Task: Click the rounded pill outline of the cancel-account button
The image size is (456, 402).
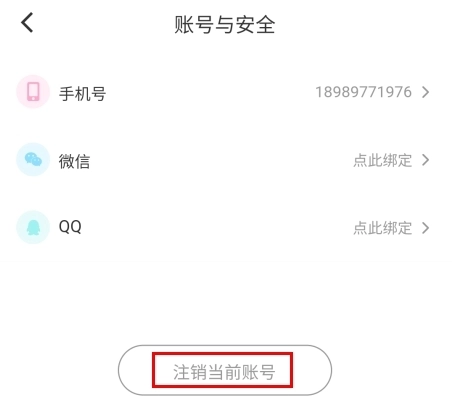Action: coord(225,370)
